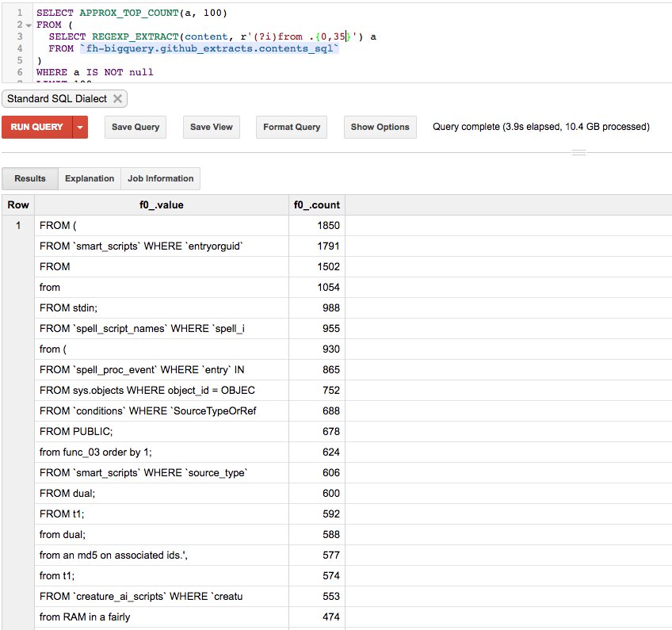Click the count value 1791

pos(328,246)
